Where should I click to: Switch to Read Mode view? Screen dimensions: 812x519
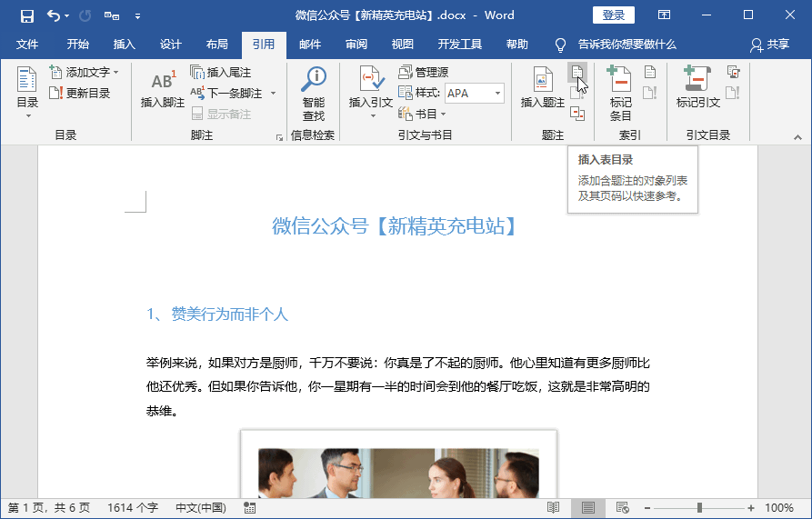(x=554, y=508)
